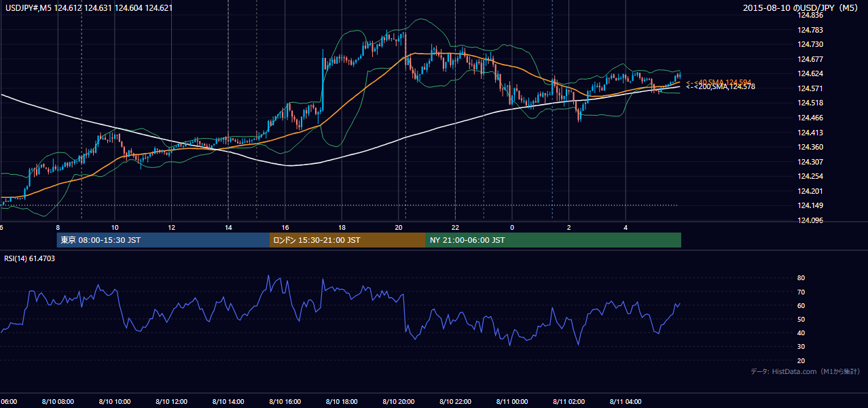Click hour tick '14' under the price chart
Viewport: 868px width, 408px height.
tap(228, 227)
